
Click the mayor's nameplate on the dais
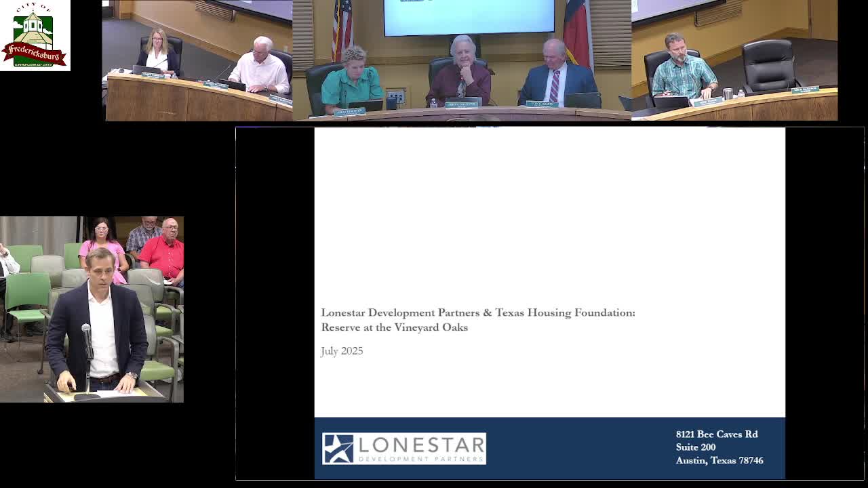coord(462,103)
